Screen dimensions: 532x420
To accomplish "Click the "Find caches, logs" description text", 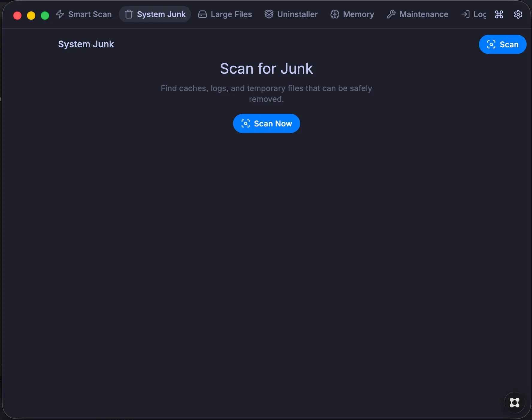I will click(267, 94).
